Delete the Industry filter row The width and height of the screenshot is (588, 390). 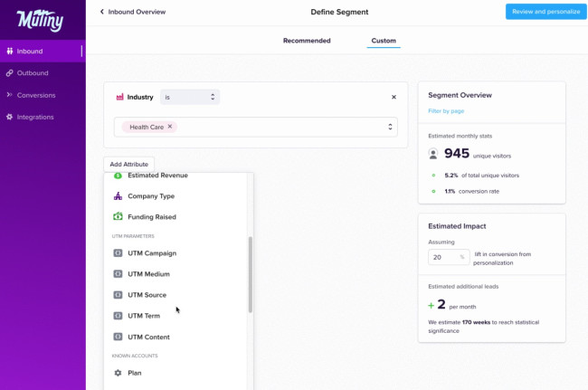[394, 97]
